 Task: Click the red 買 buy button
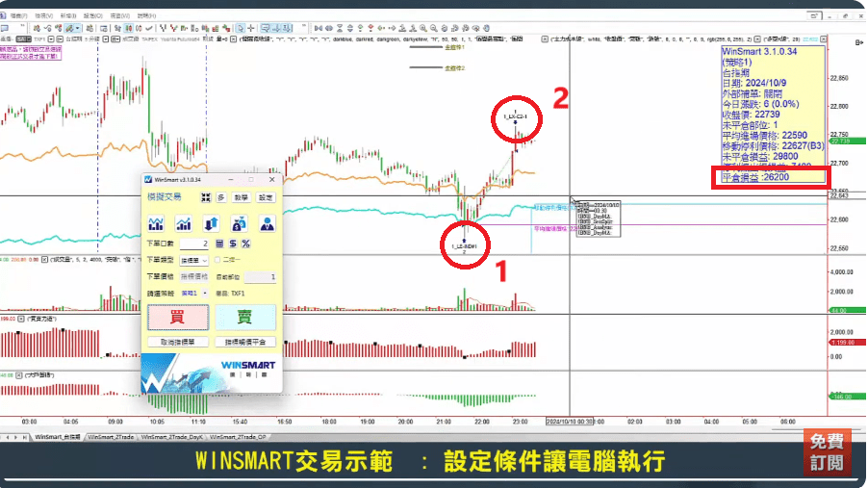[178, 317]
